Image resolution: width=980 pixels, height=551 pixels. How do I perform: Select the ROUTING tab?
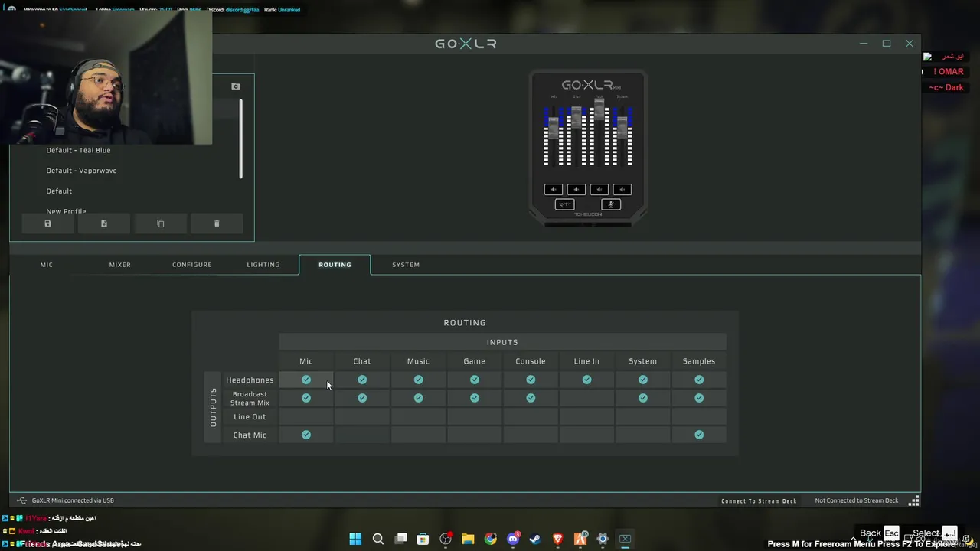click(x=335, y=265)
